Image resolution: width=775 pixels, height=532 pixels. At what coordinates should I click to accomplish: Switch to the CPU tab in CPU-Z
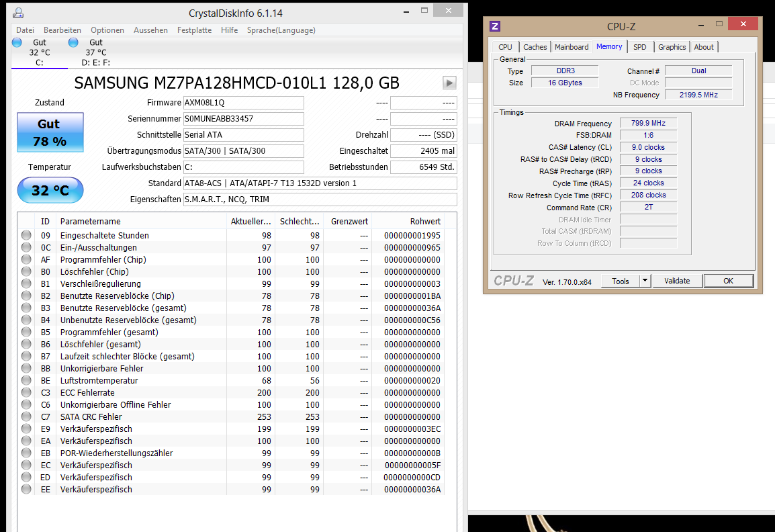505,47
